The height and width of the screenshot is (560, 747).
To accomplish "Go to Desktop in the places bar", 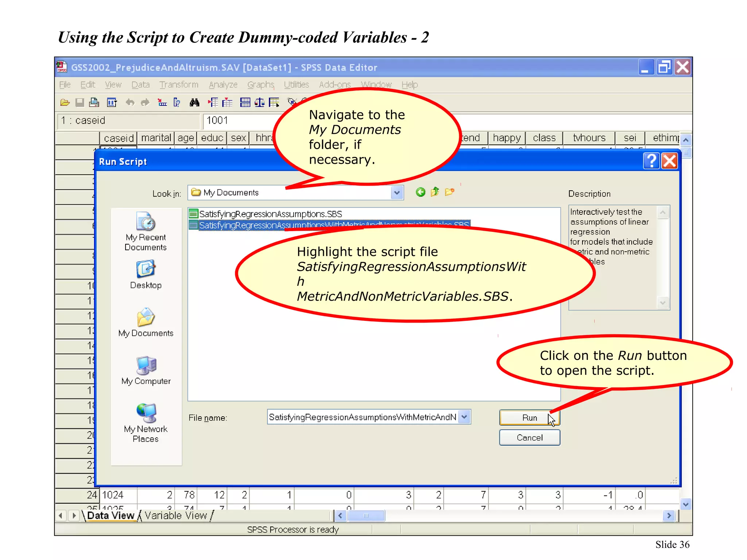I will pyautogui.click(x=146, y=275).
